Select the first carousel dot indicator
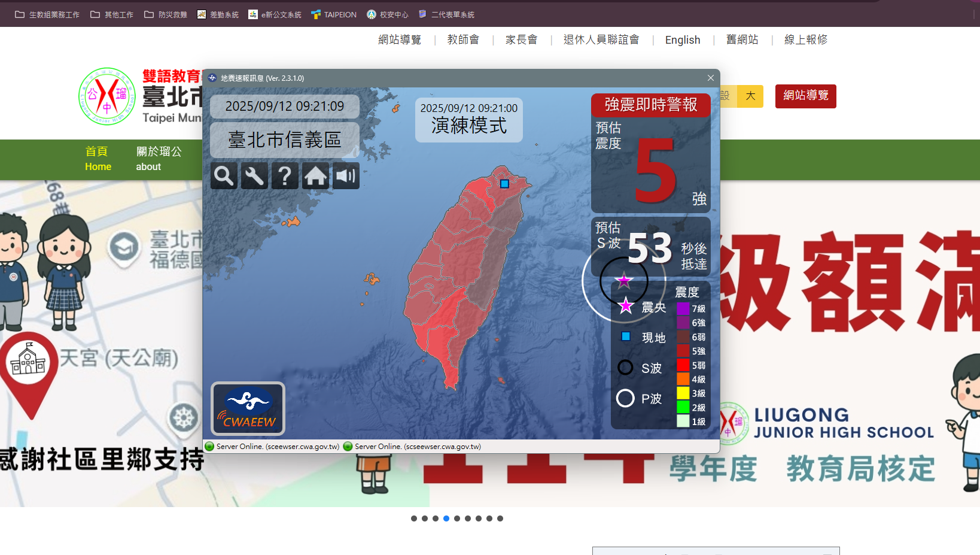980x555 pixels. [x=414, y=518]
